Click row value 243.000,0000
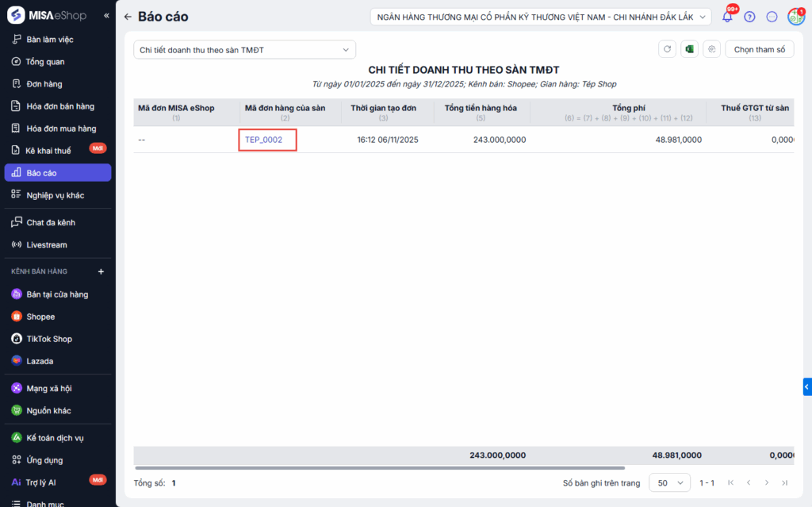This screenshot has height=507, width=812. 500,140
